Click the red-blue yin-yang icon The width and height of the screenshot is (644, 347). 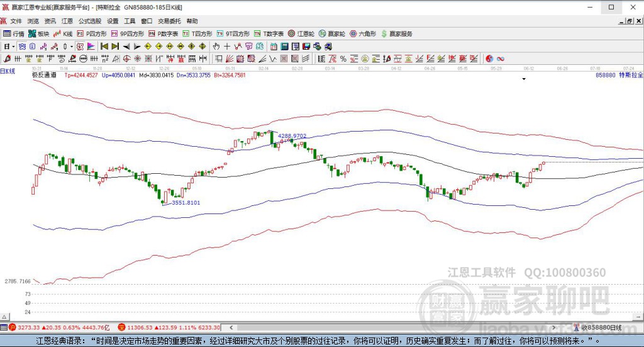click(x=489, y=59)
